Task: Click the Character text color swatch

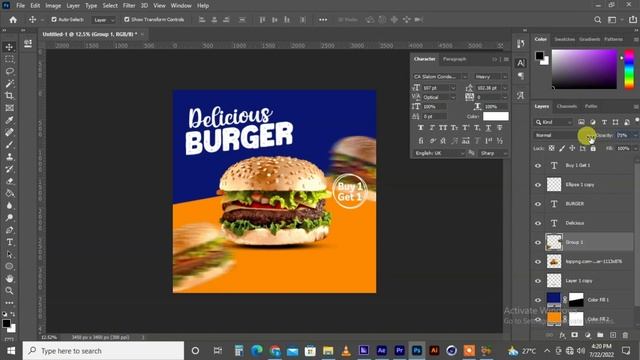Action: point(496,116)
